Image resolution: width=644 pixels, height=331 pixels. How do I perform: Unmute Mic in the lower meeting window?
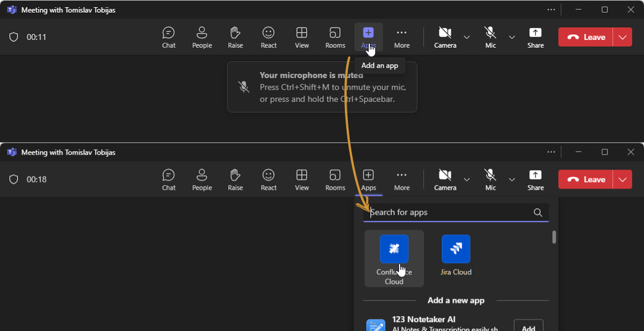(x=491, y=179)
